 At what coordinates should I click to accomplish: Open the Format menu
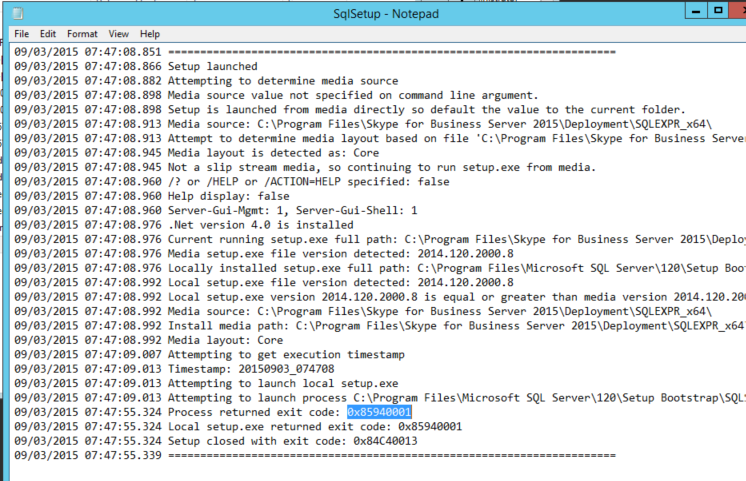tap(82, 34)
